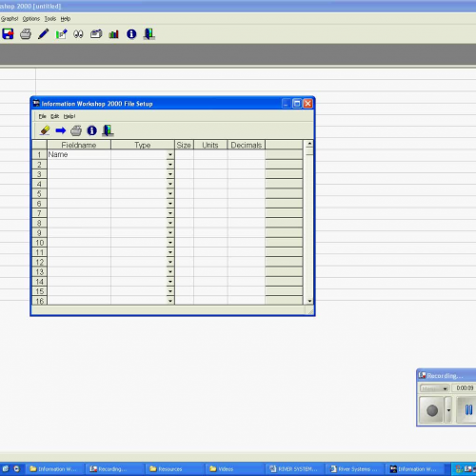Click the main toolbar blue info icon

click(131, 33)
